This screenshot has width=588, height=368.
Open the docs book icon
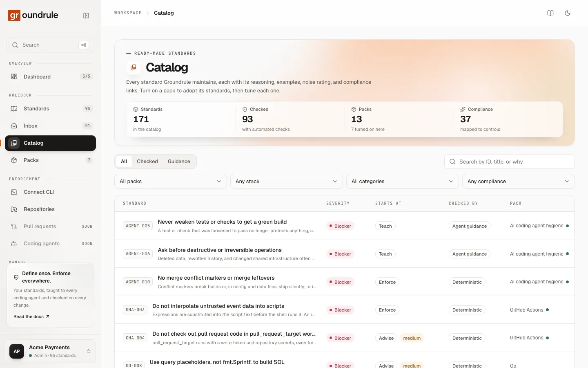pyautogui.click(x=550, y=13)
